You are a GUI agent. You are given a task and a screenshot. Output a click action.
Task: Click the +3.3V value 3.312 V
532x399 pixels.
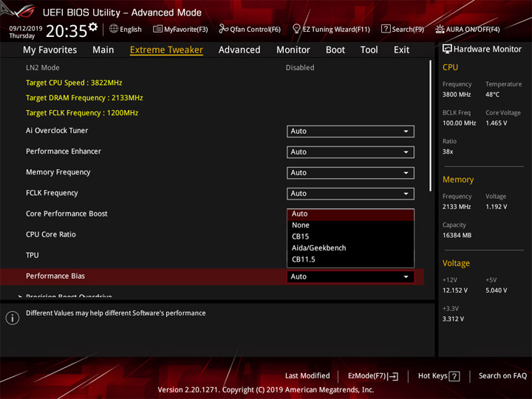point(453,319)
